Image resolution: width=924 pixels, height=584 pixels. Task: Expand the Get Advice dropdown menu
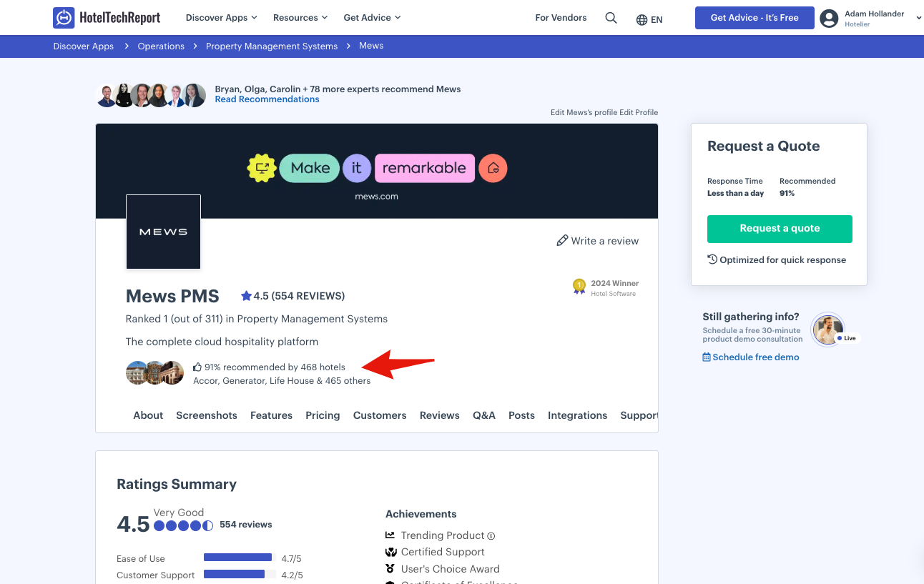click(x=372, y=17)
